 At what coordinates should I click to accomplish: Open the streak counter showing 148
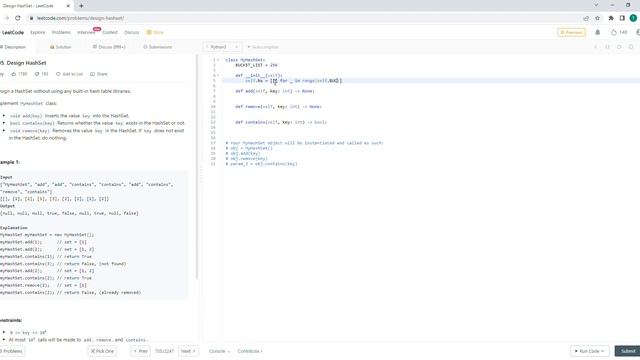click(619, 32)
